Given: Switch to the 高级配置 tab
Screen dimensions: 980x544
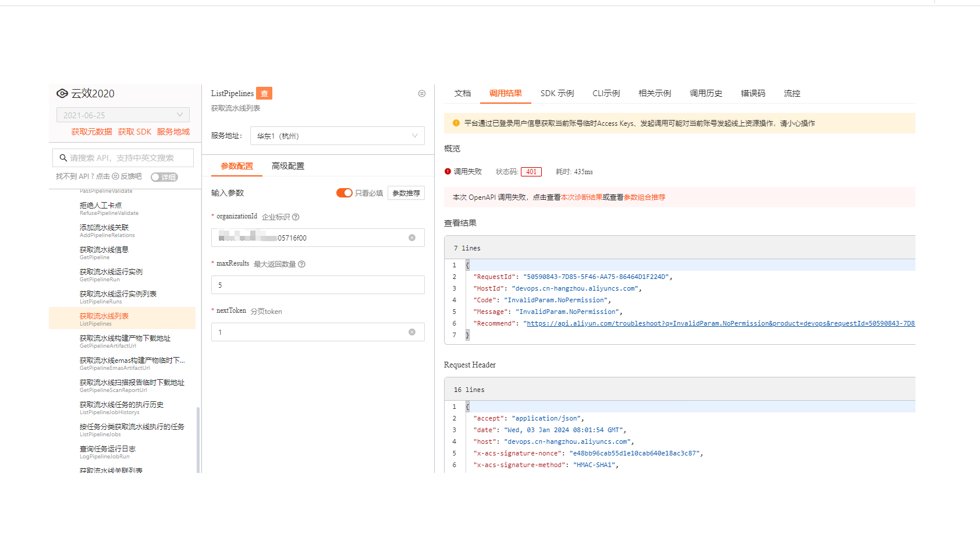Looking at the screenshot, I should point(288,166).
